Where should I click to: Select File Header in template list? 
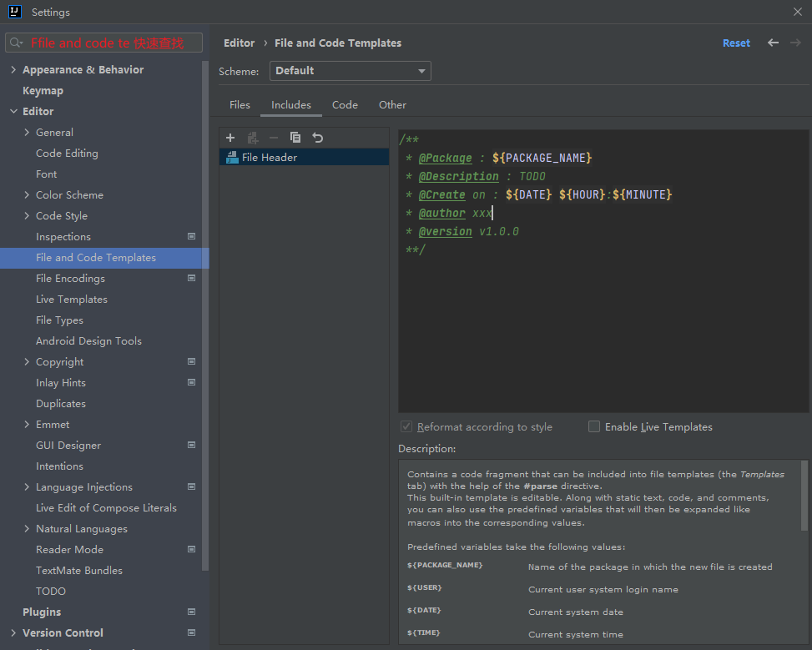[x=304, y=157]
